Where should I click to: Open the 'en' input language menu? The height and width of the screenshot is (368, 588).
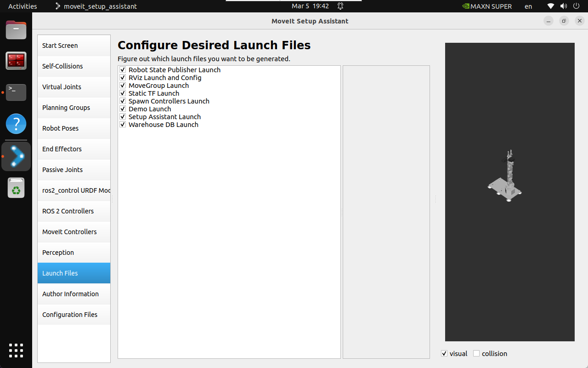click(528, 6)
